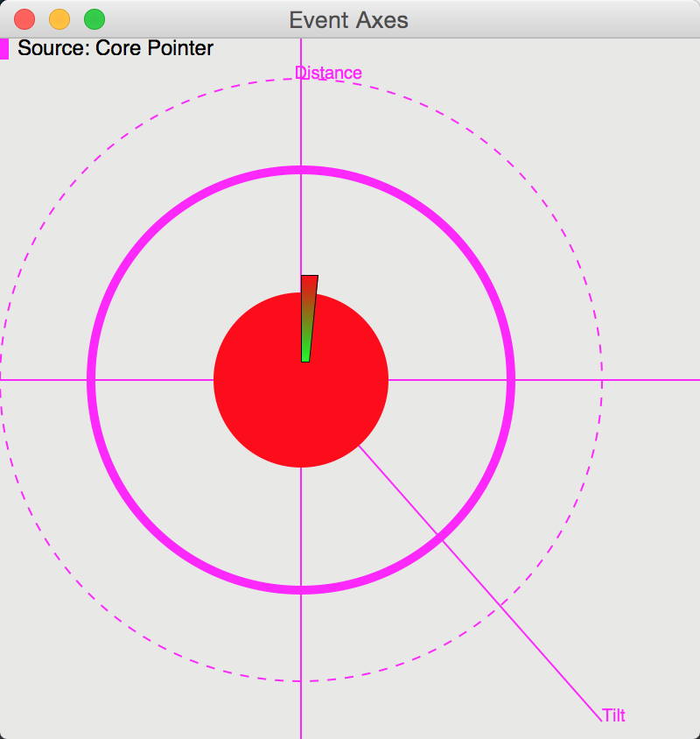Click the yellow minimize window button

[x=59, y=20]
